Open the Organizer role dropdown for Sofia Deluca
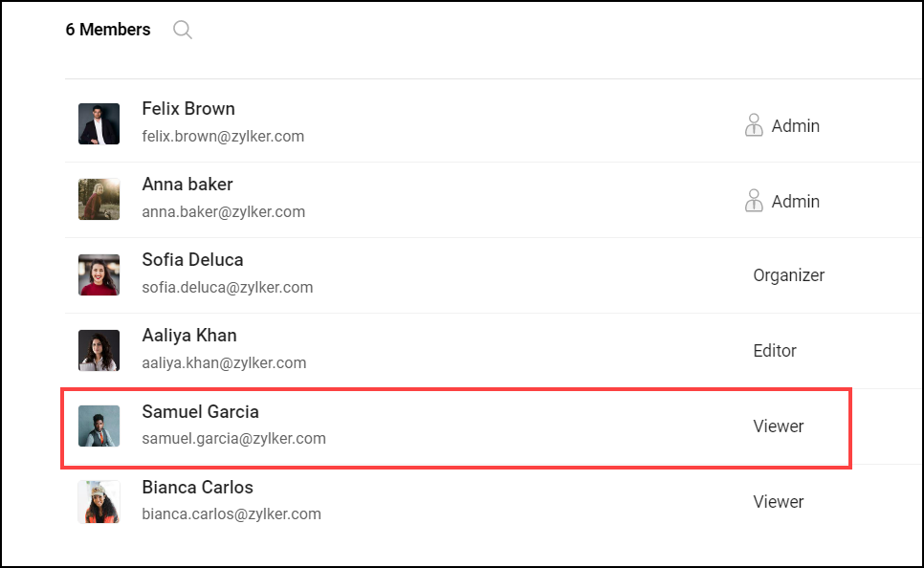 [x=788, y=275]
